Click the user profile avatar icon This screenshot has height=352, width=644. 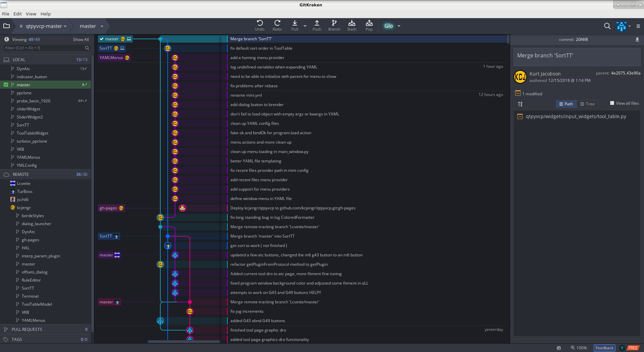click(x=621, y=26)
